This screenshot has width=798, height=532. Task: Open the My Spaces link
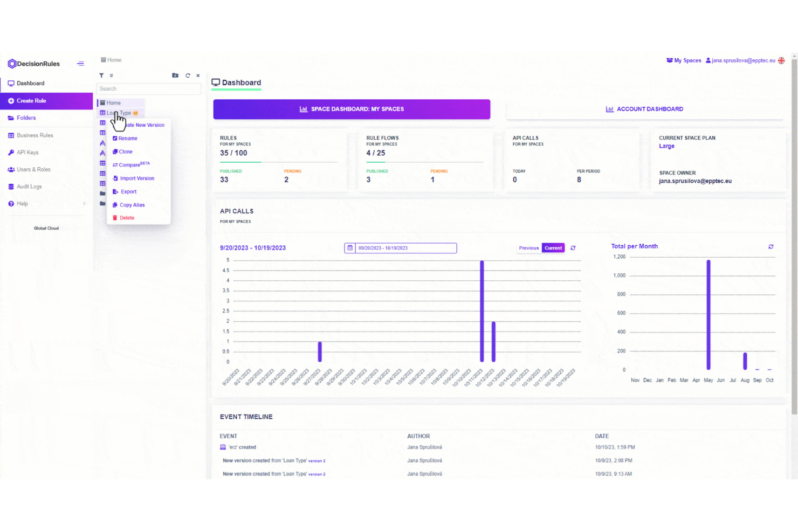684,60
